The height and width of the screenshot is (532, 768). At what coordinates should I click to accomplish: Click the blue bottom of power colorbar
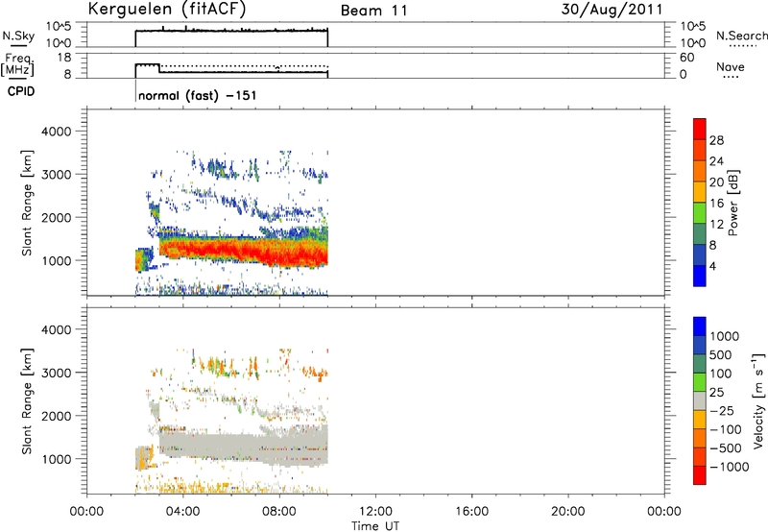coord(700,276)
